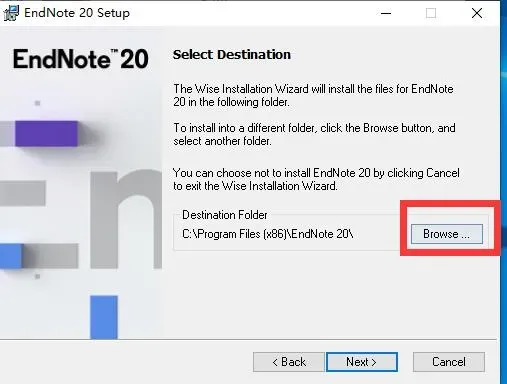The height and width of the screenshot is (384, 507).
Task: Click the setup installer icon in title bar
Action: click(11, 13)
